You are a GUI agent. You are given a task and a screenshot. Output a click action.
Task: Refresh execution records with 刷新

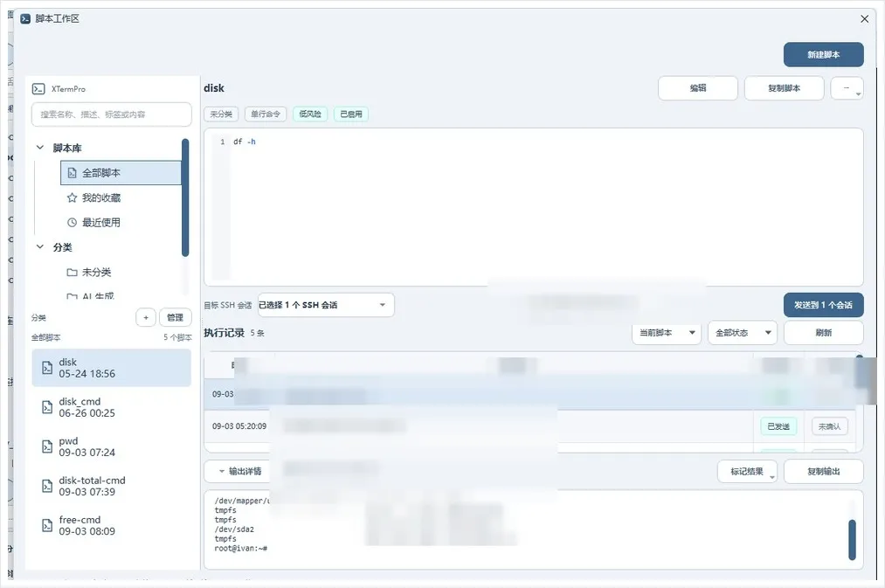click(824, 333)
